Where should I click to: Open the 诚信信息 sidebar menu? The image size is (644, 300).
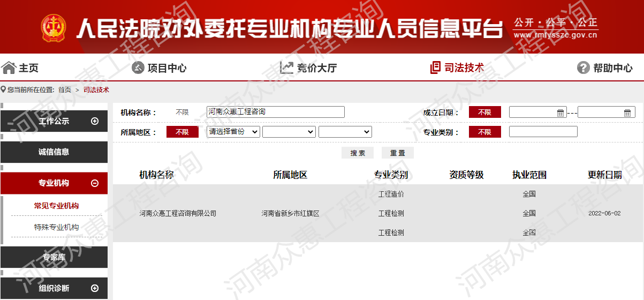click(x=54, y=152)
